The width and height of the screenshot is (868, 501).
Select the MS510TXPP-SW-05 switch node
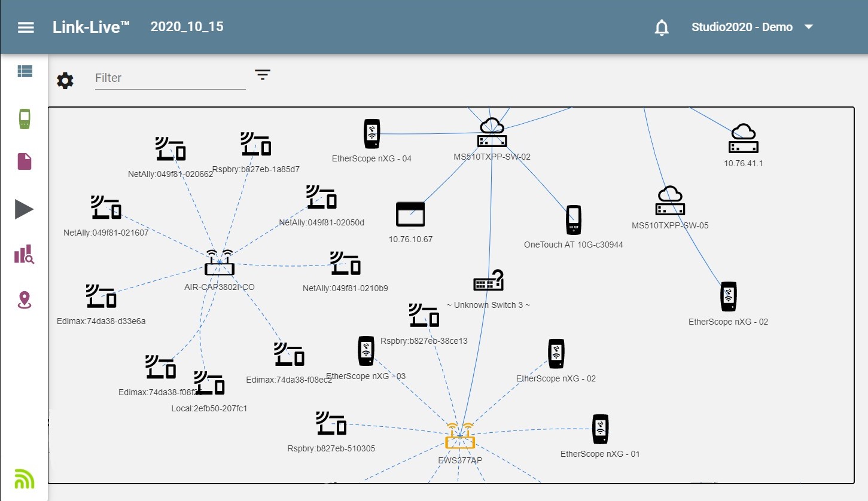click(x=671, y=201)
